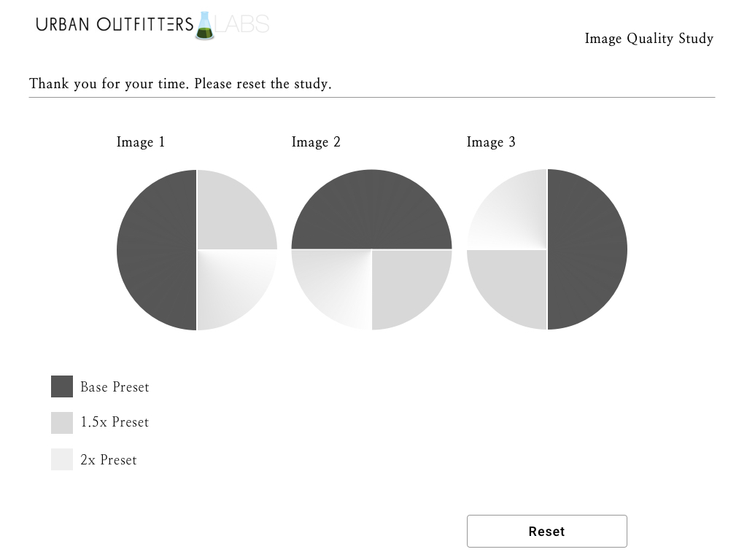Click the Image 3 heading label
The image size is (747, 560).
[491, 142]
